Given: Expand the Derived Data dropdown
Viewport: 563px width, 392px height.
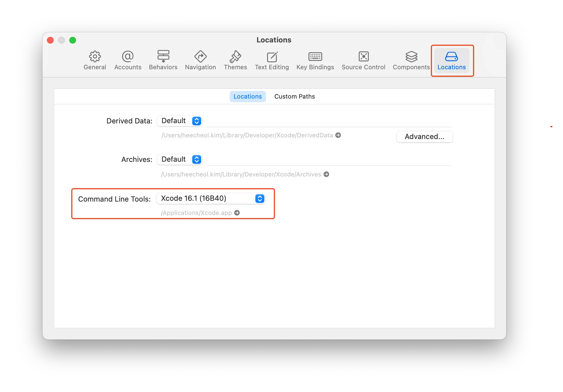Looking at the screenshot, I should (x=180, y=121).
